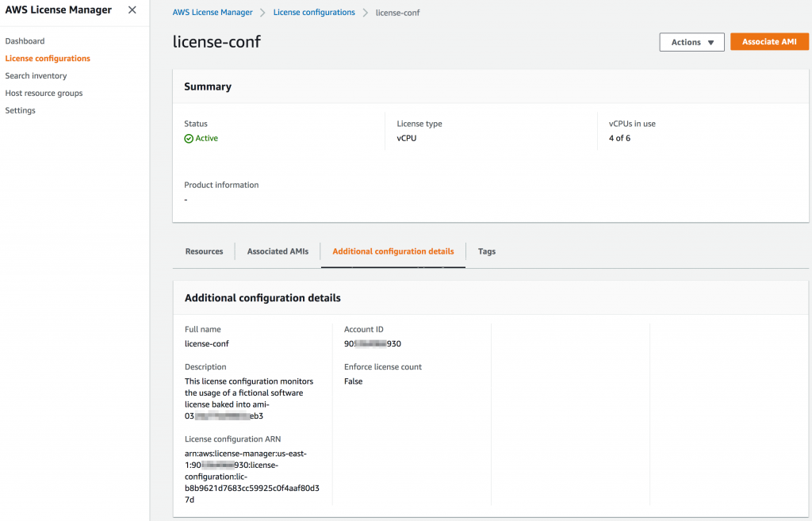Open Host resource groups page
The height and width of the screenshot is (521, 812).
pos(44,93)
